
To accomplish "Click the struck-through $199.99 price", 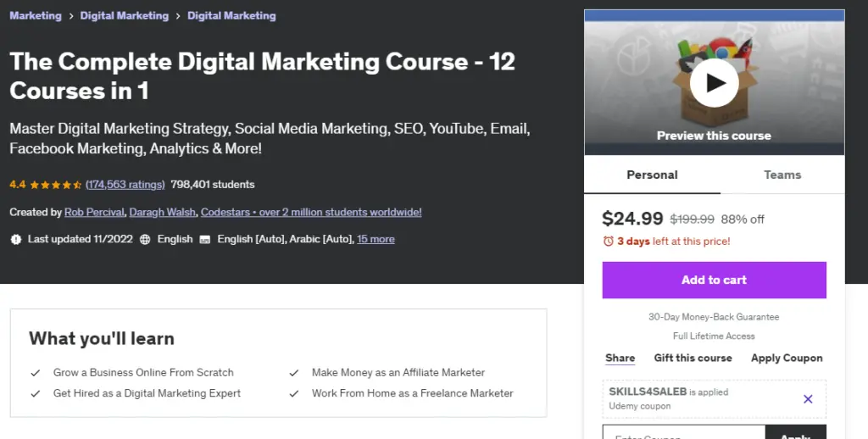I will coord(692,219).
